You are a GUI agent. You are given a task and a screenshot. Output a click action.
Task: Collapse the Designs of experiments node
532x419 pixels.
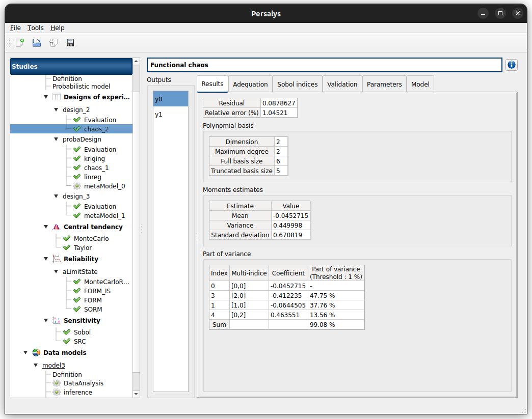tap(46, 97)
